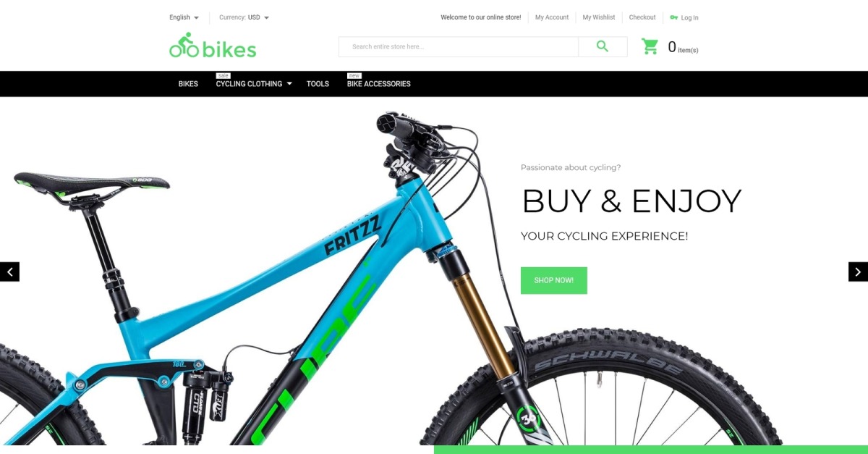The image size is (868, 454).
Task: Click the 'new' badge above Bike Accessories
Action: coord(354,75)
